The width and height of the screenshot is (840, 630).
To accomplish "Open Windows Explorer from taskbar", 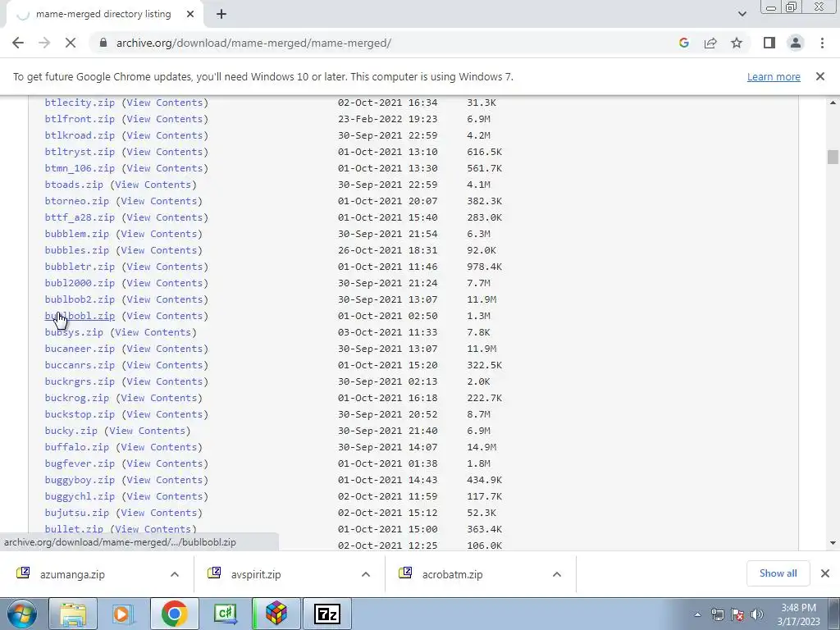I will pos(73,614).
